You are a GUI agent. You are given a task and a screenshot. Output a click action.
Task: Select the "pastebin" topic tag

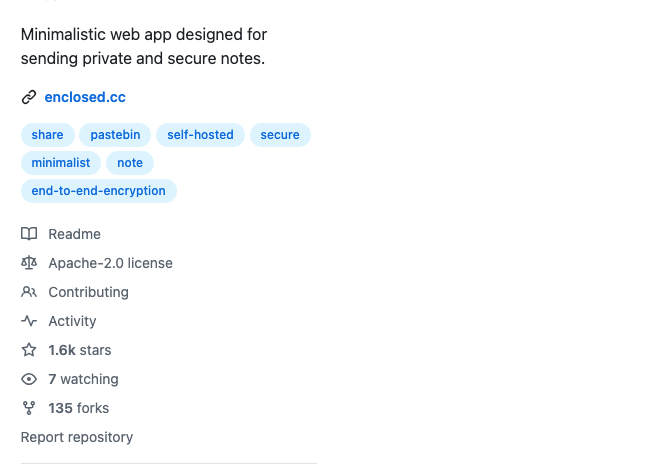pyautogui.click(x=116, y=135)
